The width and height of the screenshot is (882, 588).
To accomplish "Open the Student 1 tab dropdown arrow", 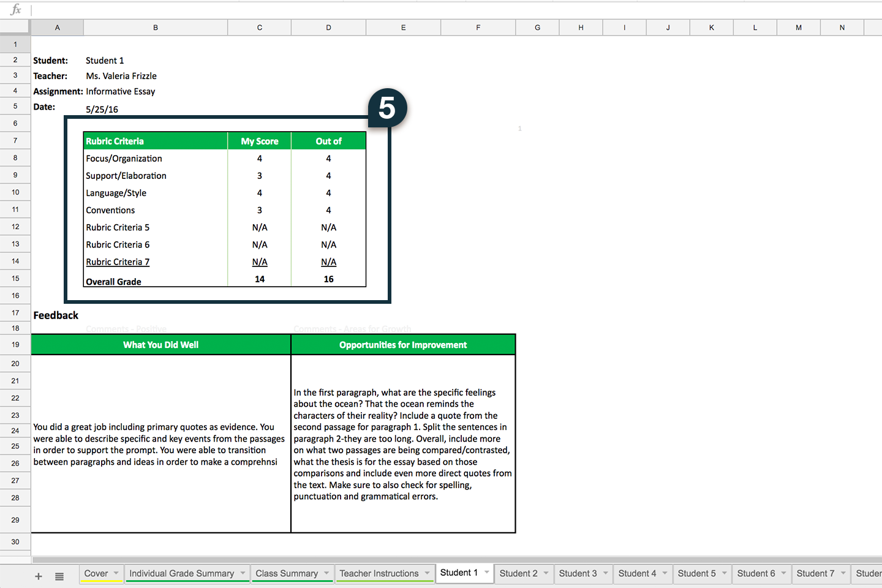I will tap(487, 573).
